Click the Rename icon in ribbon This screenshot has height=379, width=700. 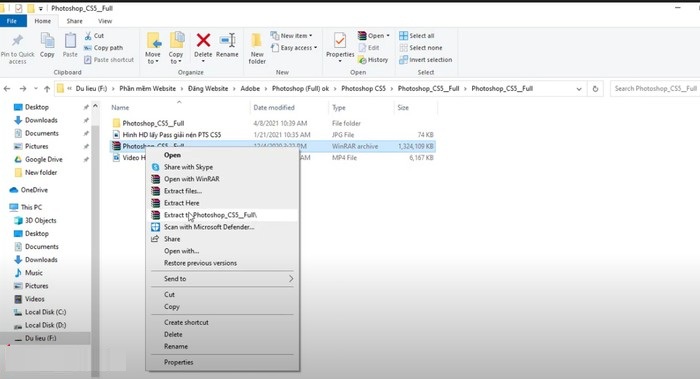(x=227, y=41)
